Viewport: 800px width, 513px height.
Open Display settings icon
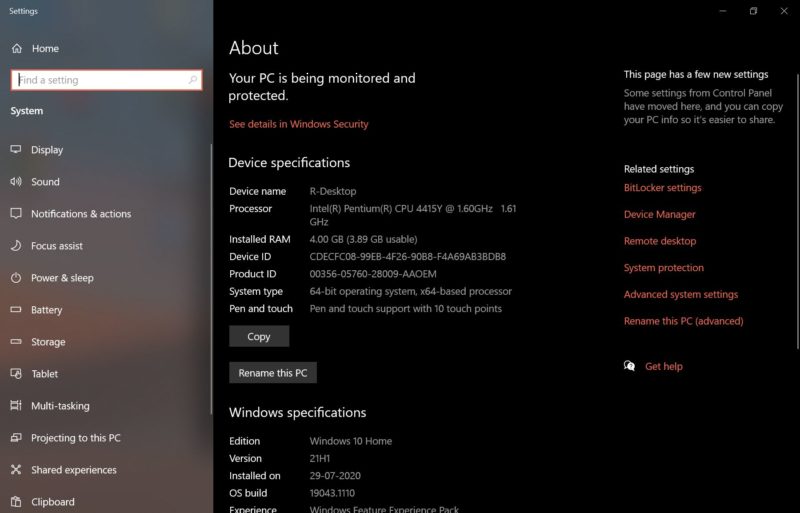coord(16,150)
